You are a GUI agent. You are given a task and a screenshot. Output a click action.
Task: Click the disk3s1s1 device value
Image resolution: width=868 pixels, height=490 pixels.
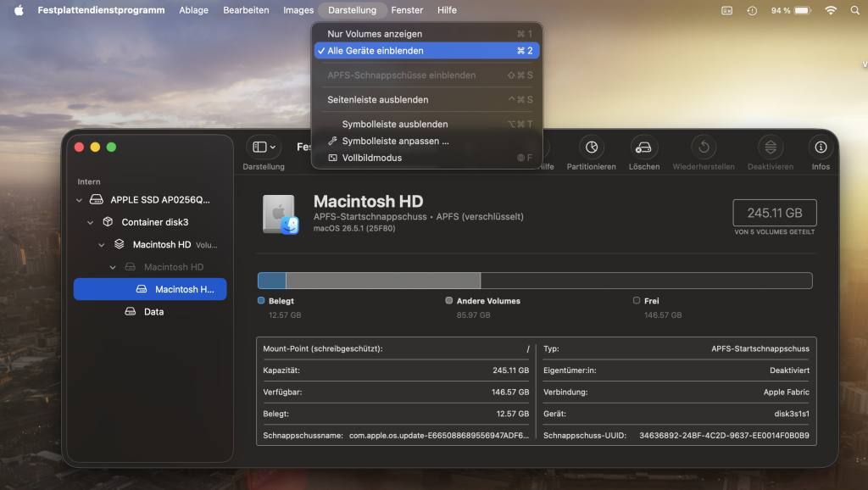click(792, 414)
